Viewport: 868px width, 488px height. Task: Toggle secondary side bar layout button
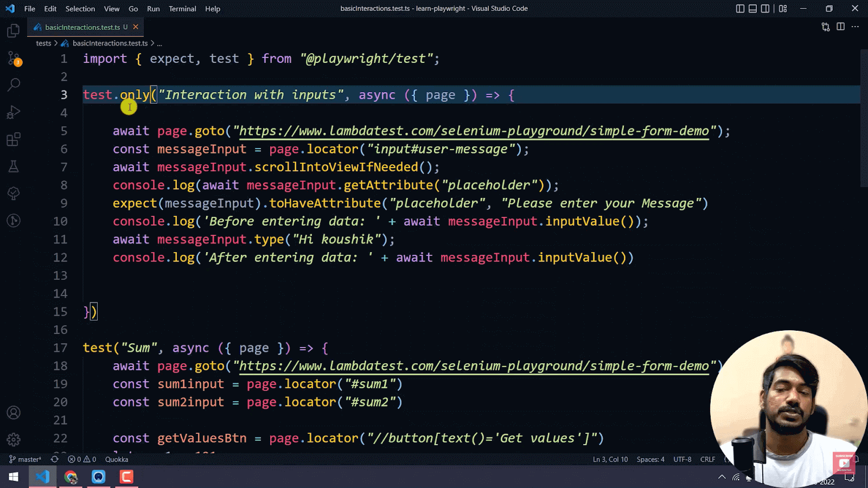(x=765, y=9)
